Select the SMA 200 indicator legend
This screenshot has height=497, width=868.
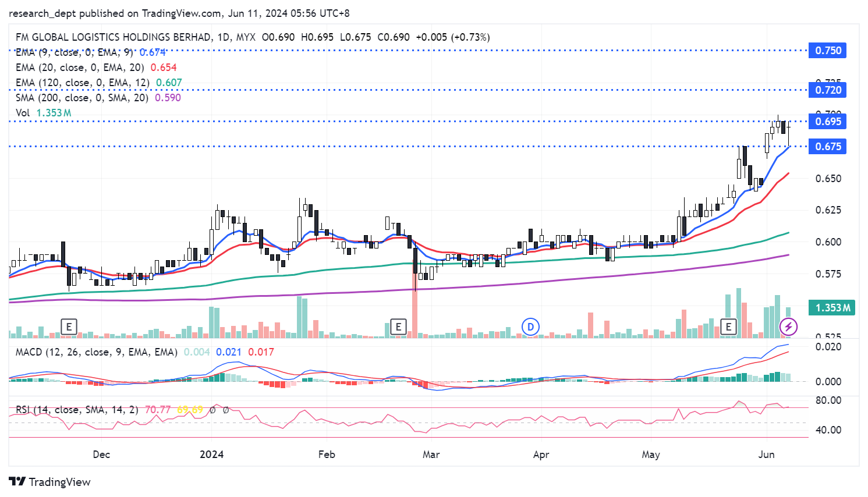click(x=82, y=98)
